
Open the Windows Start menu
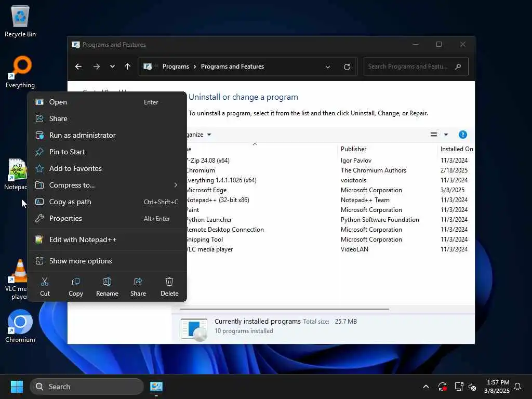pyautogui.click(x=17, y=387)
